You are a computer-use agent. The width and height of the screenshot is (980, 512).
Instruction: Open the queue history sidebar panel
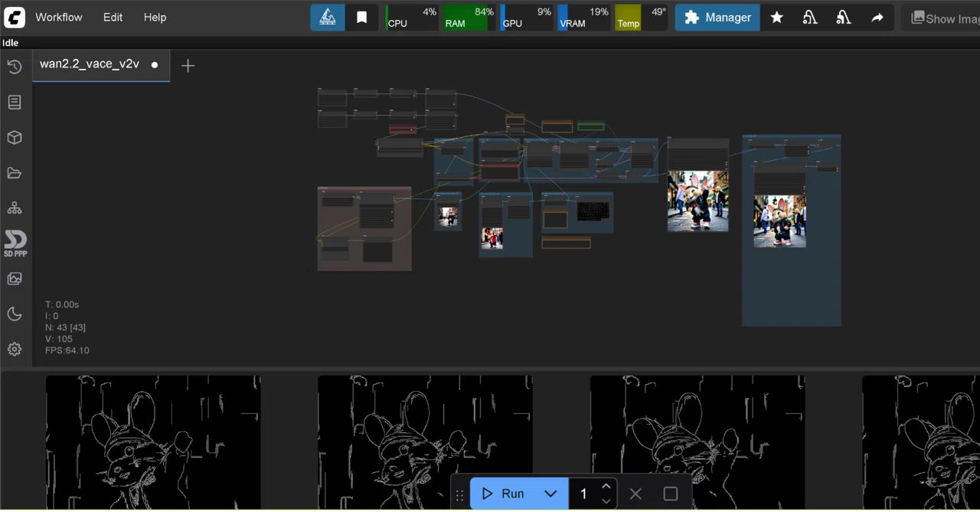15,67
